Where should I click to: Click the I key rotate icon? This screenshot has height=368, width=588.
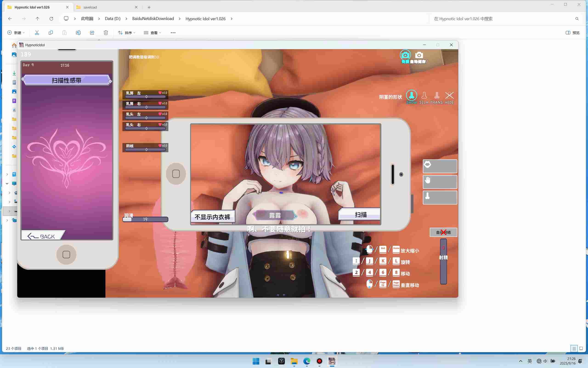point(356,261)
